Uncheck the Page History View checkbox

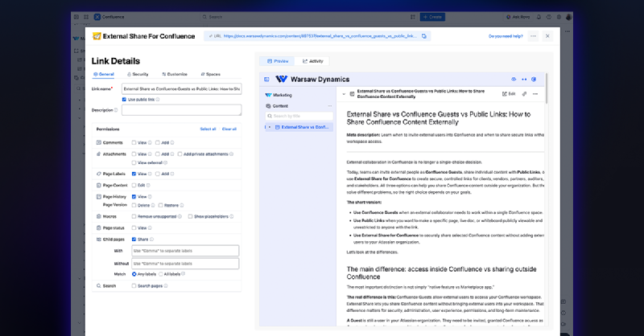pos(134,197)
